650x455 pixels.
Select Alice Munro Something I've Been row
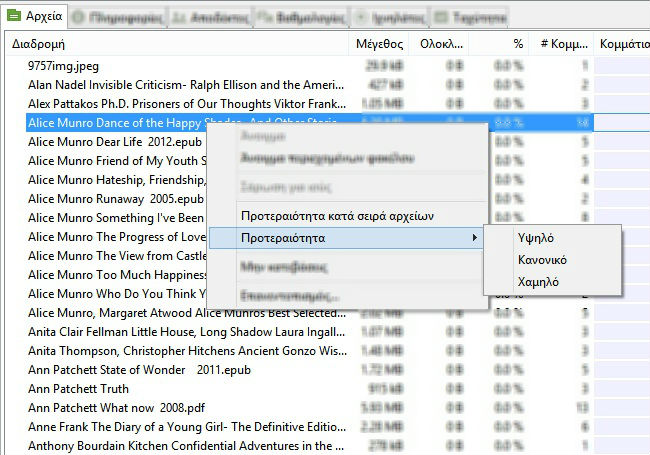[116, 218]
